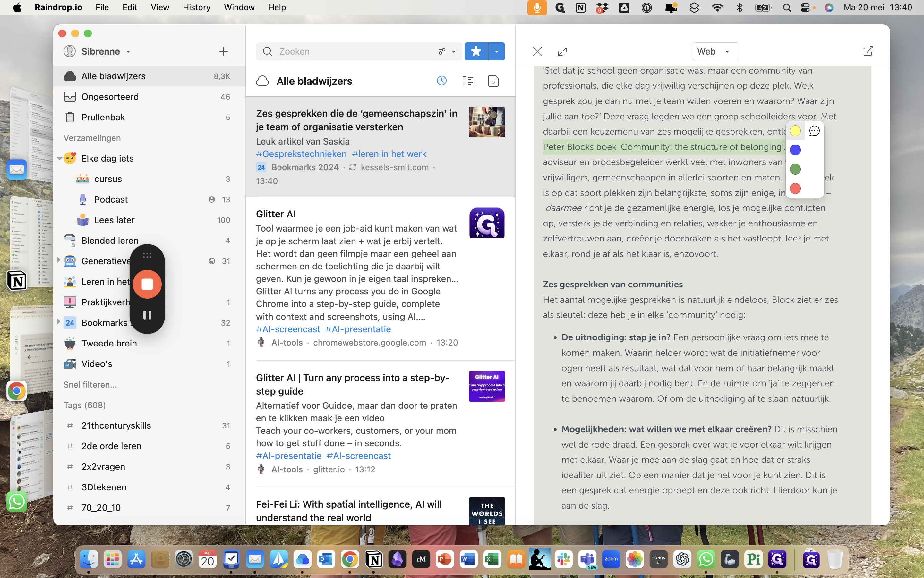Select the 2x2vragen tag
The image size is (924, 578).
pyautogui.click(x=149, y=467)
